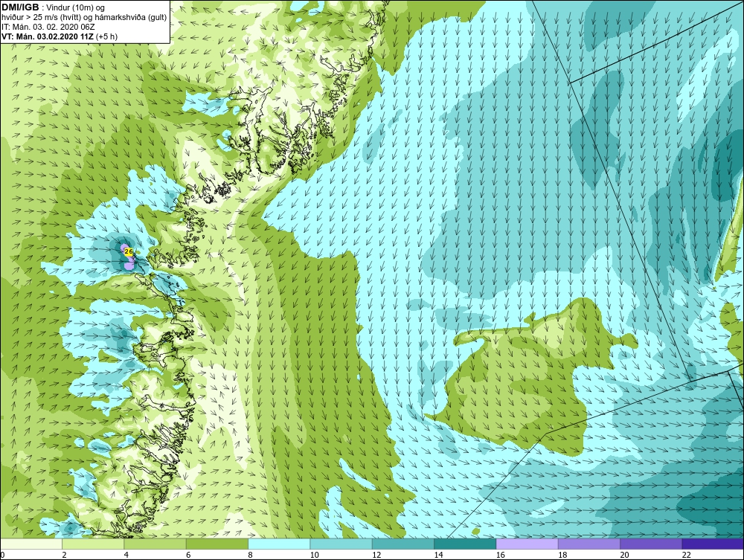Screen dimensions: 744x560
Task: Select the 14–16 m/s dark teal swatch
Action: (x=465, y=544)
